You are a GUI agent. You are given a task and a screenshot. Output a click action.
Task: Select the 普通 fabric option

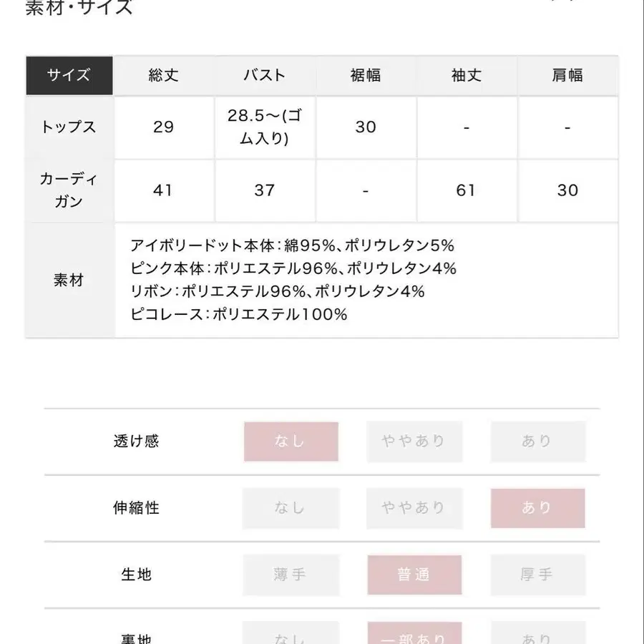point(414,575)
